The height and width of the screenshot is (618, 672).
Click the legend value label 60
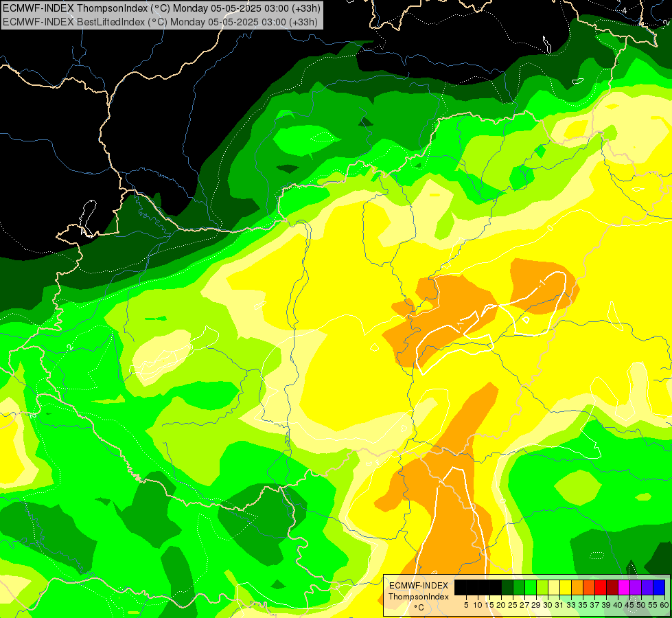[664, 605]
